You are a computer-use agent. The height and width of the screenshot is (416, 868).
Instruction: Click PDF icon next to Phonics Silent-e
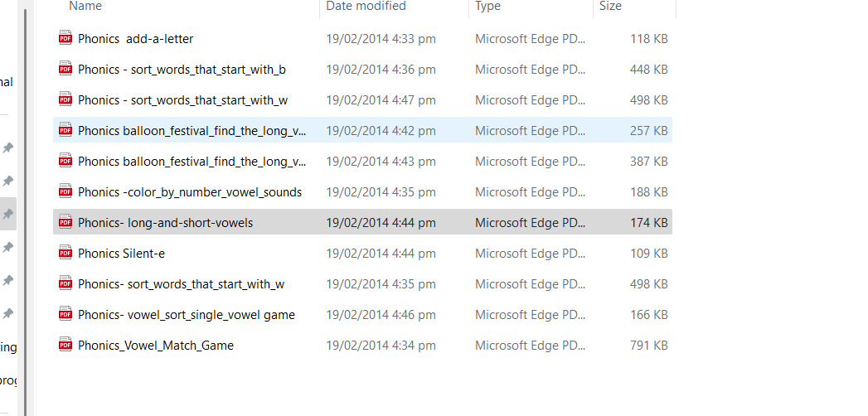tap(65, 253)
